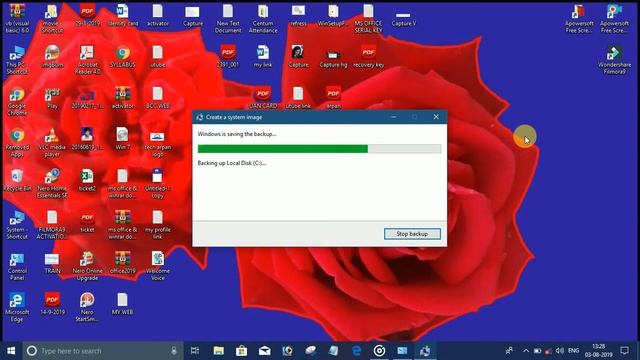Screen dimensions: 640x360
Task: Select the utube link file icon
Action: tap(298, 98)
